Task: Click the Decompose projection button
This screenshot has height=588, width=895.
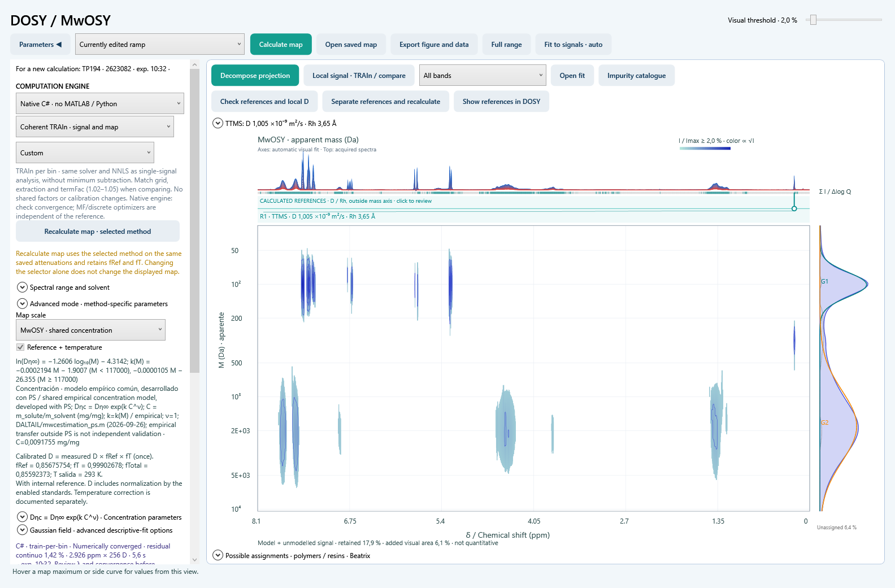Action: (255, 76)
